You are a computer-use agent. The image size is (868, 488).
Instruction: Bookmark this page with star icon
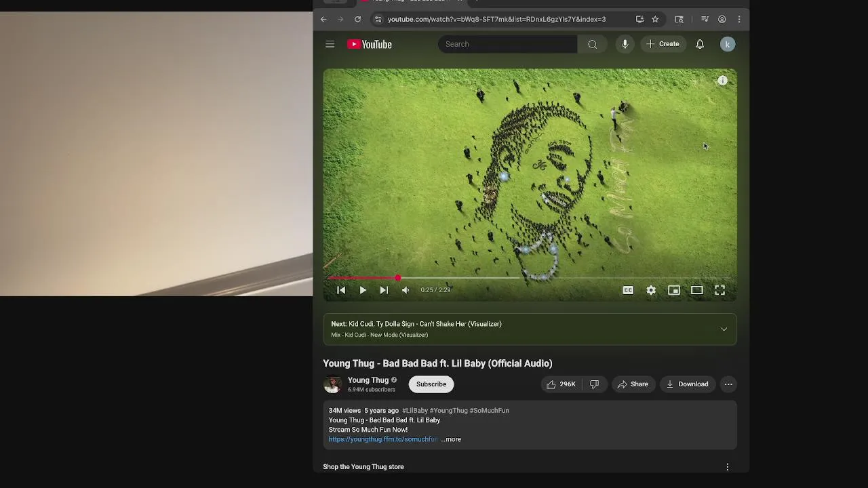(x=655, y=19)
